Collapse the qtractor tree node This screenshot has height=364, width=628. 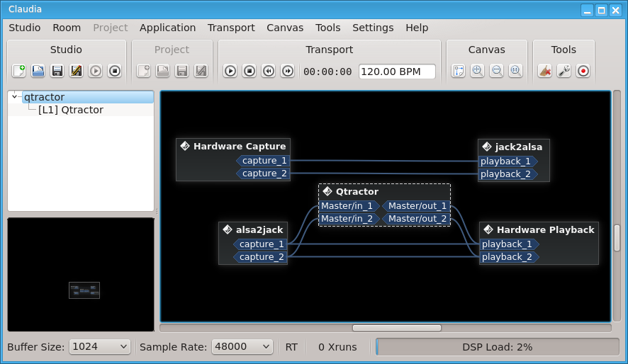[x=15, y=96]
